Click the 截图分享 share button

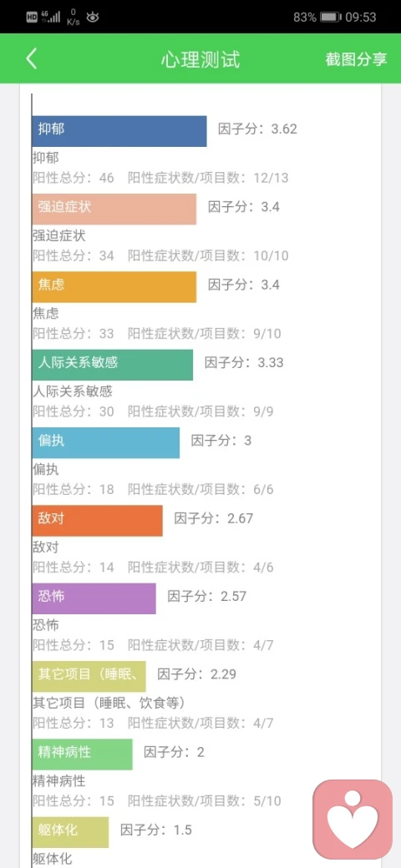(356, 59)
